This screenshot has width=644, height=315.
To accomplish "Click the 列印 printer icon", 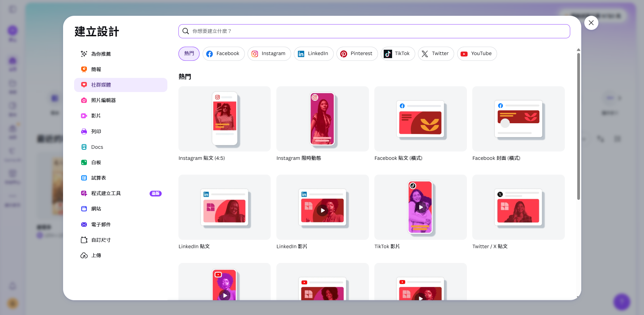I will click(x=84, y=131).
